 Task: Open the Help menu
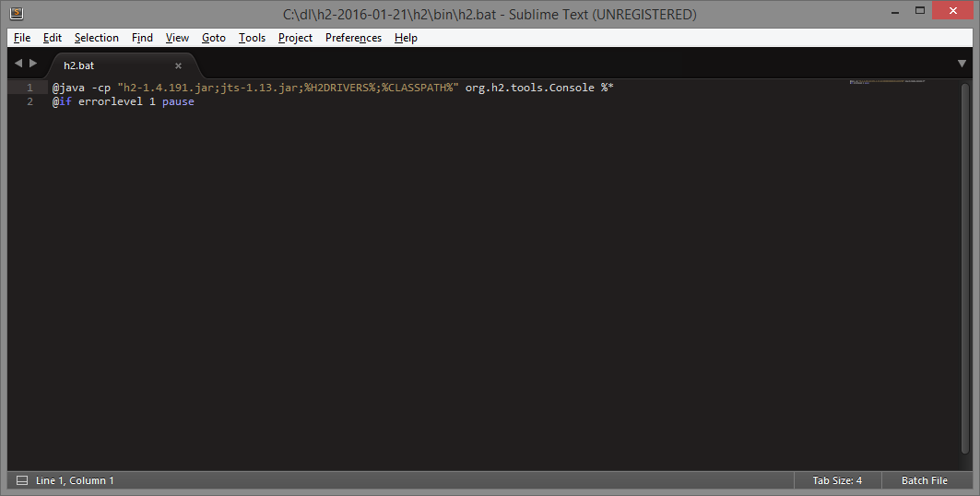pos(406,38)
